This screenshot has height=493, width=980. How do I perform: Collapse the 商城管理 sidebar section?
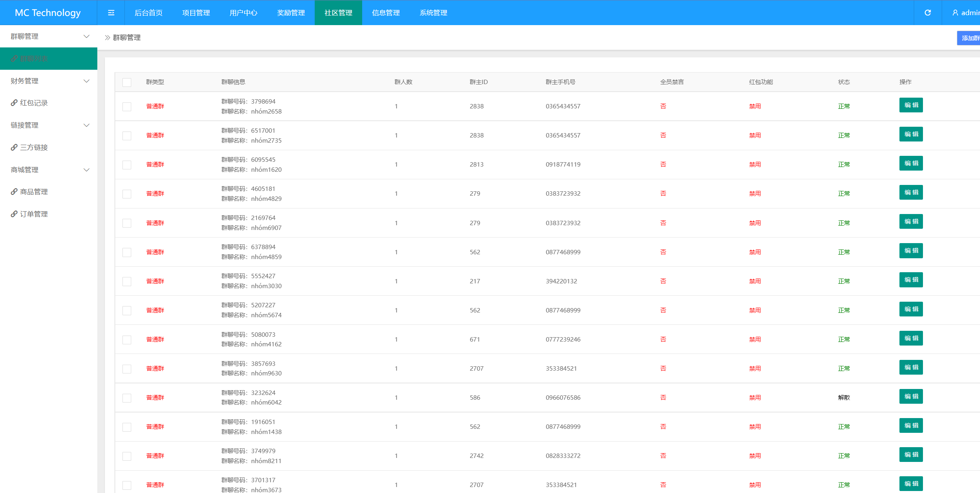(86, 170)
